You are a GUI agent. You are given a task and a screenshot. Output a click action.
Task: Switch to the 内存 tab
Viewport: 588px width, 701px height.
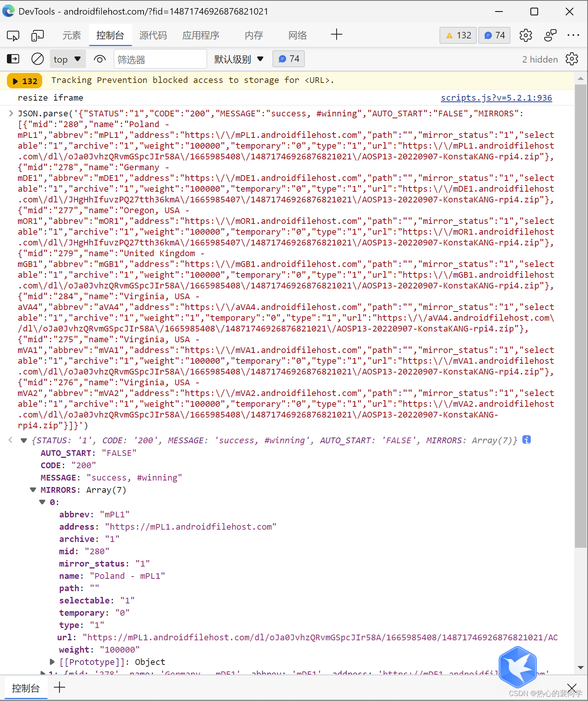(x=254, y=36)
